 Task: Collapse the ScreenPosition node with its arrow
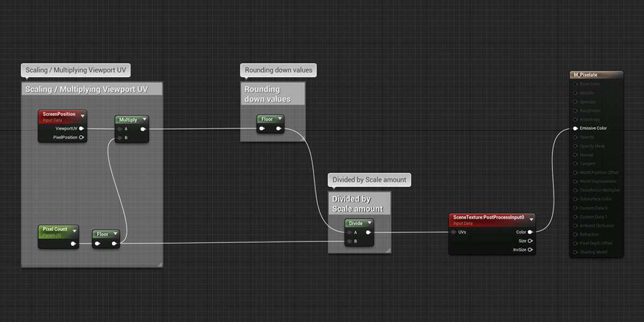pos(83,115)
